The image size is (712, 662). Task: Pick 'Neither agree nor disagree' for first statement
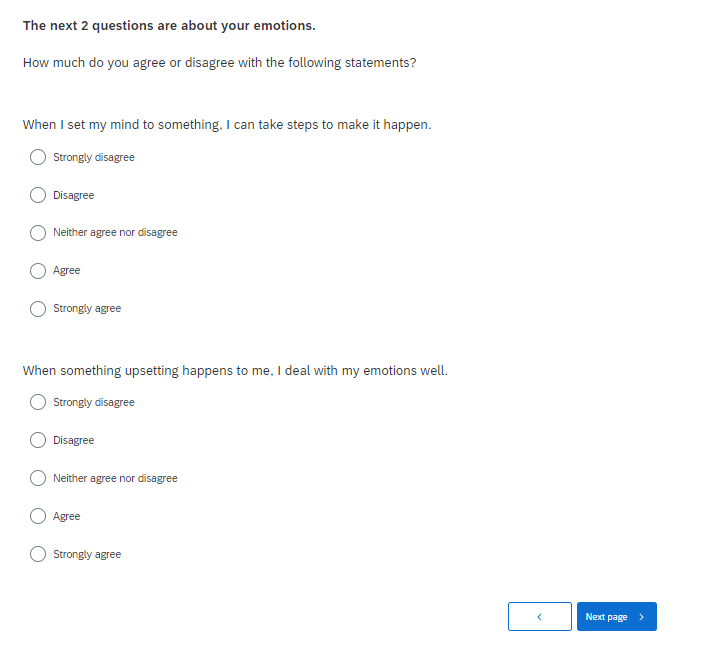click(38, 233)
